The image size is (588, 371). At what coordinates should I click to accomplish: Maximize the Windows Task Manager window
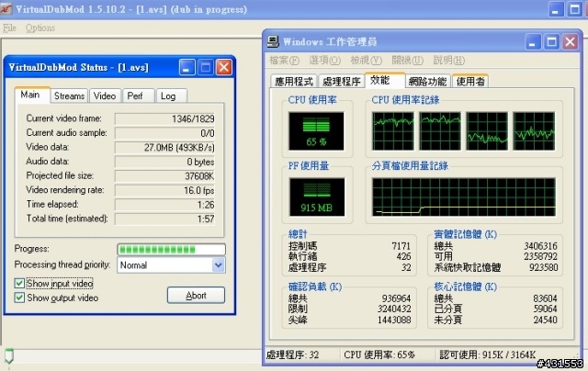tap(551, 41)
